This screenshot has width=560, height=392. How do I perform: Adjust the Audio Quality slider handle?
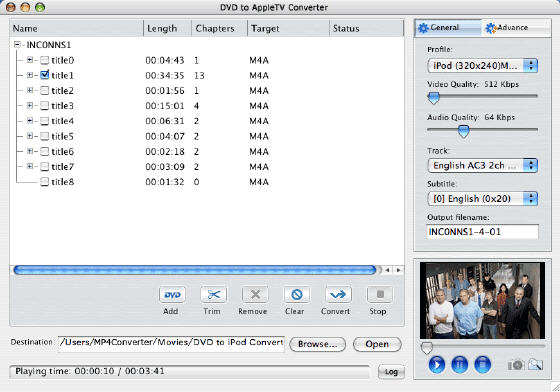click(x=464, y=131)
